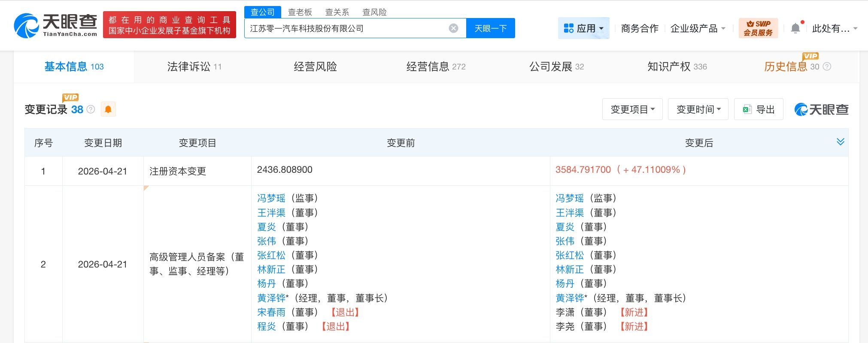Screen dimensions: 868x343
Task: Open 冯梦瑶 link in 变更后 column
Action: (x=569, y=198)
